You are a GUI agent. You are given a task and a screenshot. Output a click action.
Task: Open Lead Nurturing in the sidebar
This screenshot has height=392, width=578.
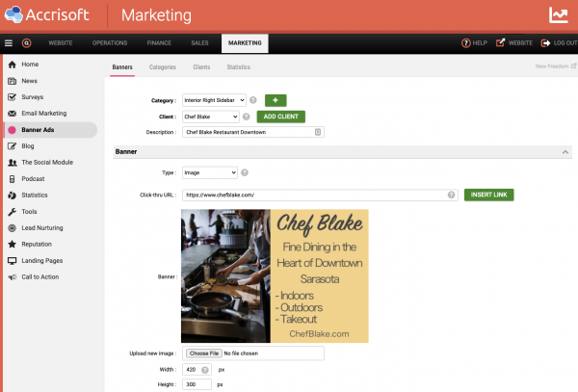tap(42, 228)
